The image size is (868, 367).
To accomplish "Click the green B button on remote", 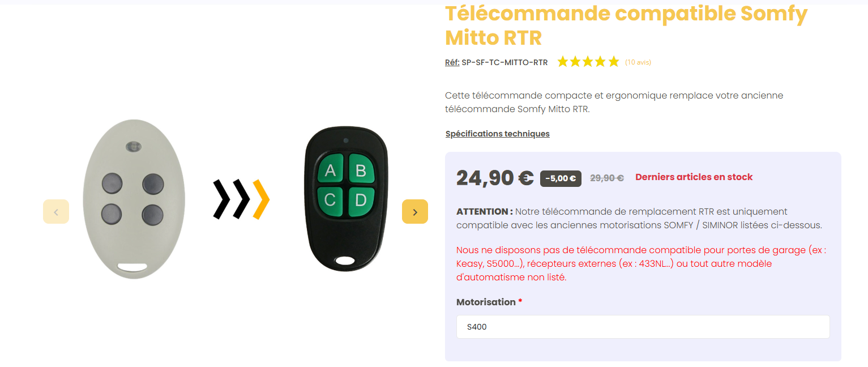I will (361, 170).
